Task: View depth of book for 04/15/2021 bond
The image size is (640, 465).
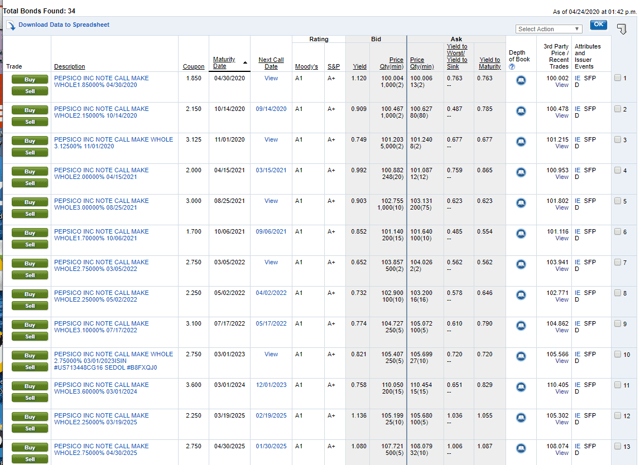Action: point(521,172)
